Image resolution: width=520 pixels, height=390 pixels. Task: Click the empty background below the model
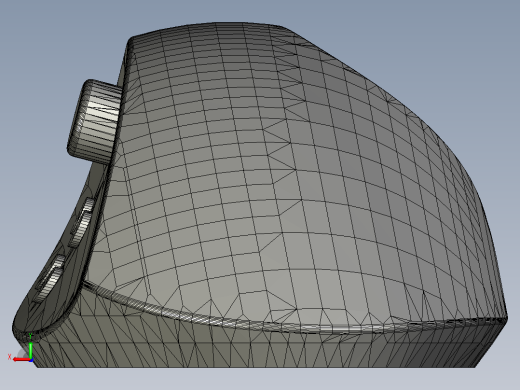[260, 379]
